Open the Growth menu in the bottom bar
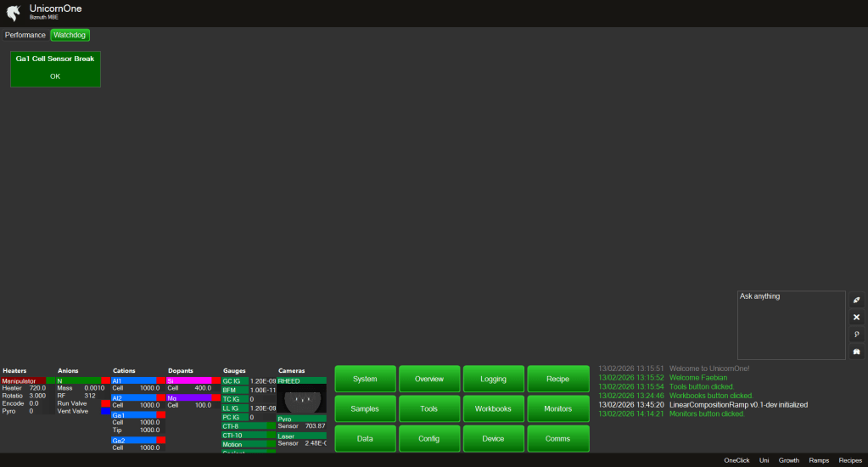Viewport: 868px width, 467px height. pos(789,460)
